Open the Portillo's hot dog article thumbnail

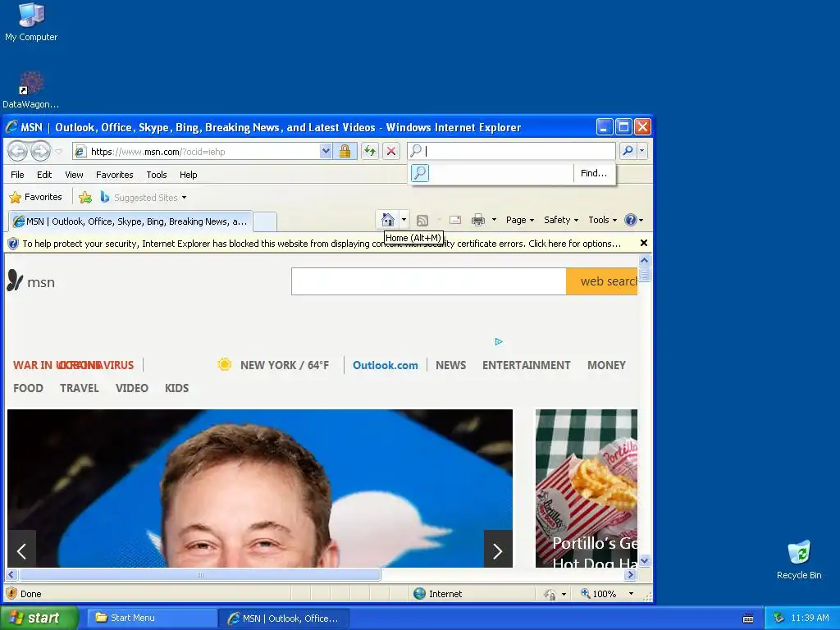click(x=587, y=488)
